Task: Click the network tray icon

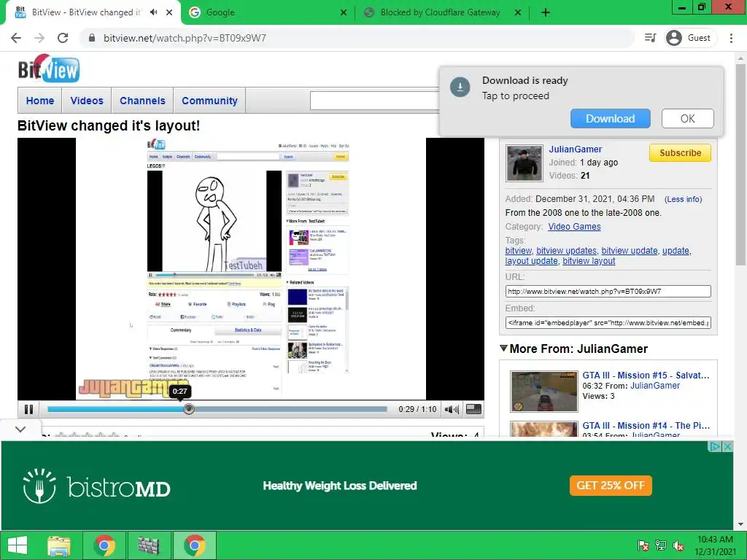Action: click(660, 545)
